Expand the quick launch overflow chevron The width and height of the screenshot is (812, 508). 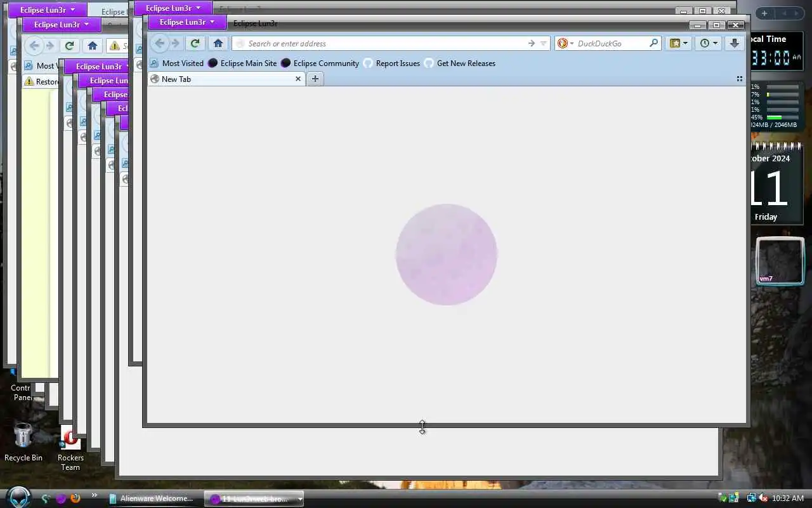(94, 495)
